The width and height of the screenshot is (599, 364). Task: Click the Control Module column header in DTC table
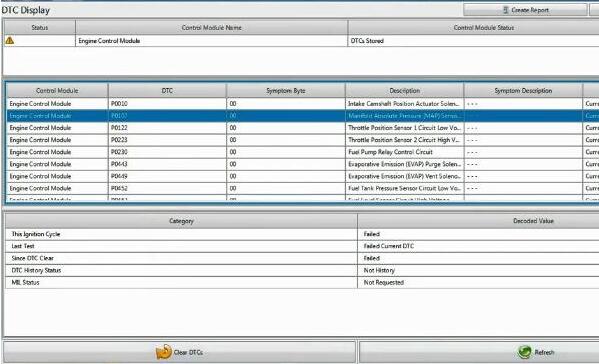tap(57, 91)
